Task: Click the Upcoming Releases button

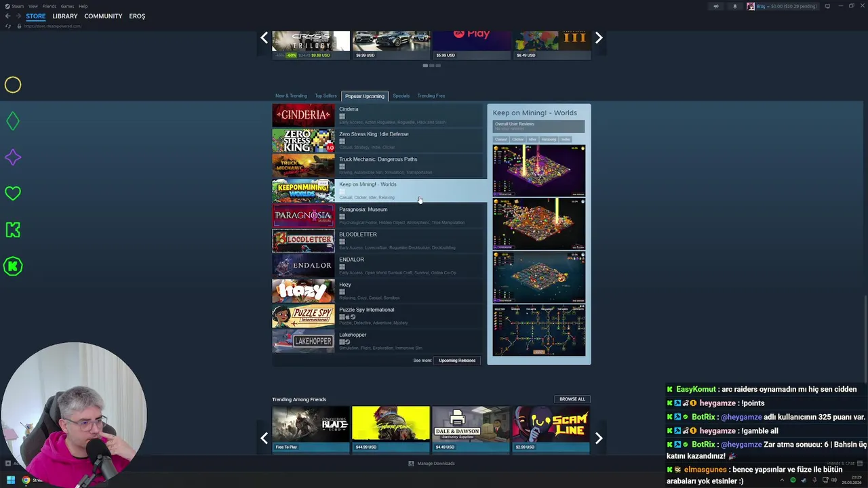Action: tap(457, 361)
